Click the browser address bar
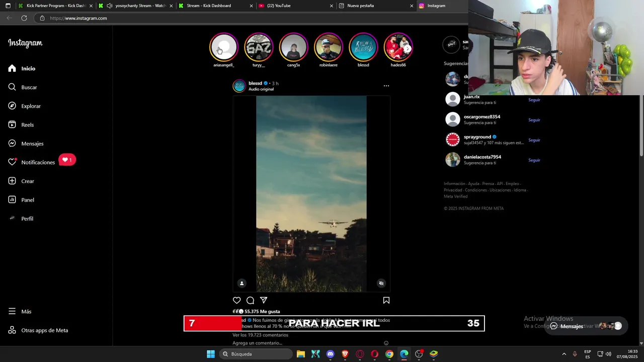This screenshot has height=362, width=644. pos(252,18)
